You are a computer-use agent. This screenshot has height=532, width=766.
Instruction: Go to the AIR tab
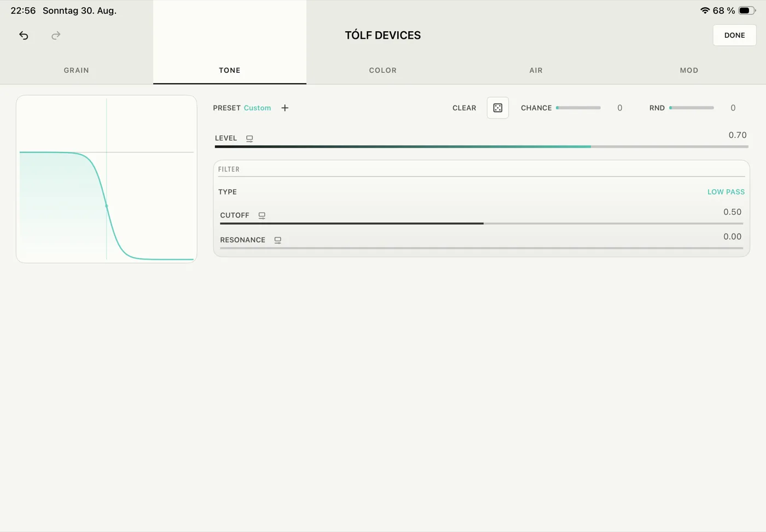click(536, 70)
